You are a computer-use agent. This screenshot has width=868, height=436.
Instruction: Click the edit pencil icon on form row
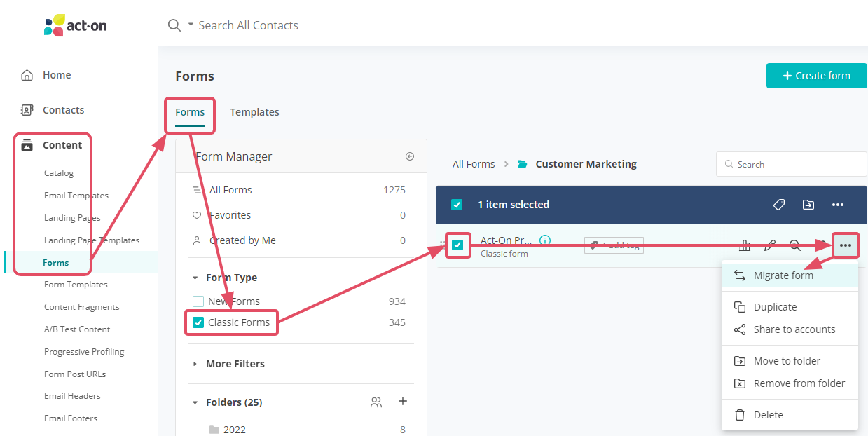(x=770, y=245)
